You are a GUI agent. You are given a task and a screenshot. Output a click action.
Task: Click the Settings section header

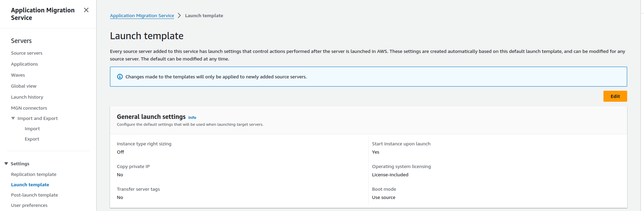[20, 164]
